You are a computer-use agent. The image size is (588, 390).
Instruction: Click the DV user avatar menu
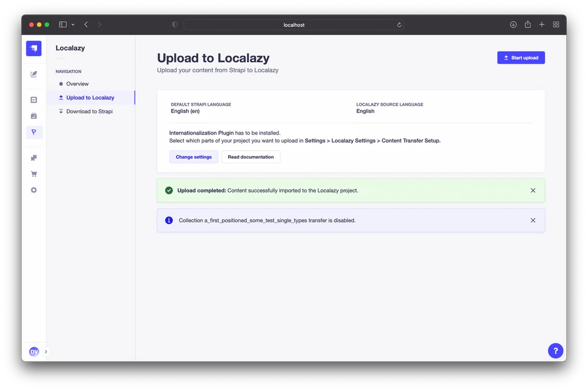pos(34,351)
